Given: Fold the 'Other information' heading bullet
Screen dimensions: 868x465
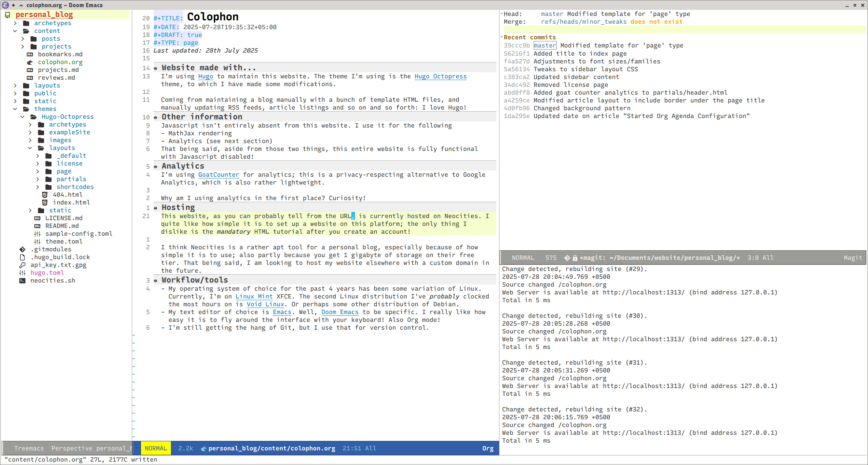Looking at the screenshot, I should tap(156, 118).
